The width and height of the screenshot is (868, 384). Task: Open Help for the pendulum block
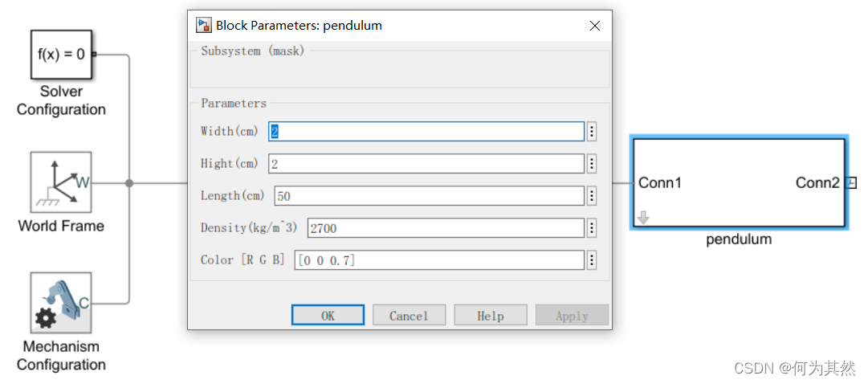(491, 316)
